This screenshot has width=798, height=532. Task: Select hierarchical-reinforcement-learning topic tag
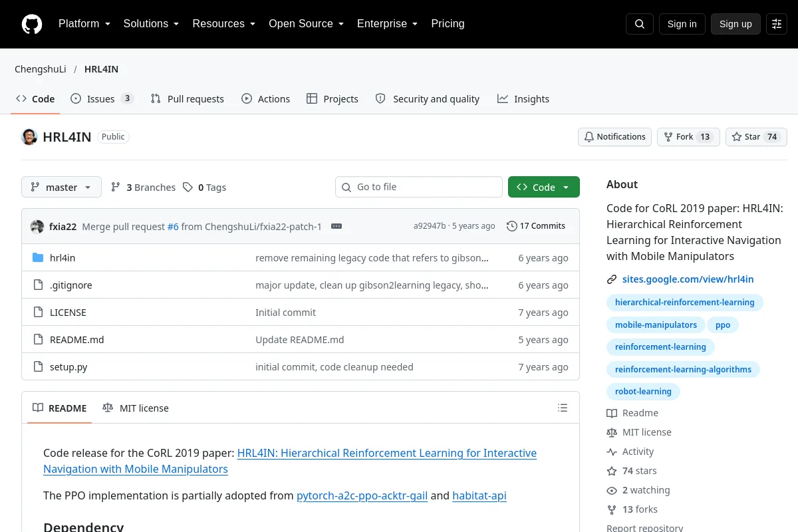pyautogui.click(x=684, y=303)
